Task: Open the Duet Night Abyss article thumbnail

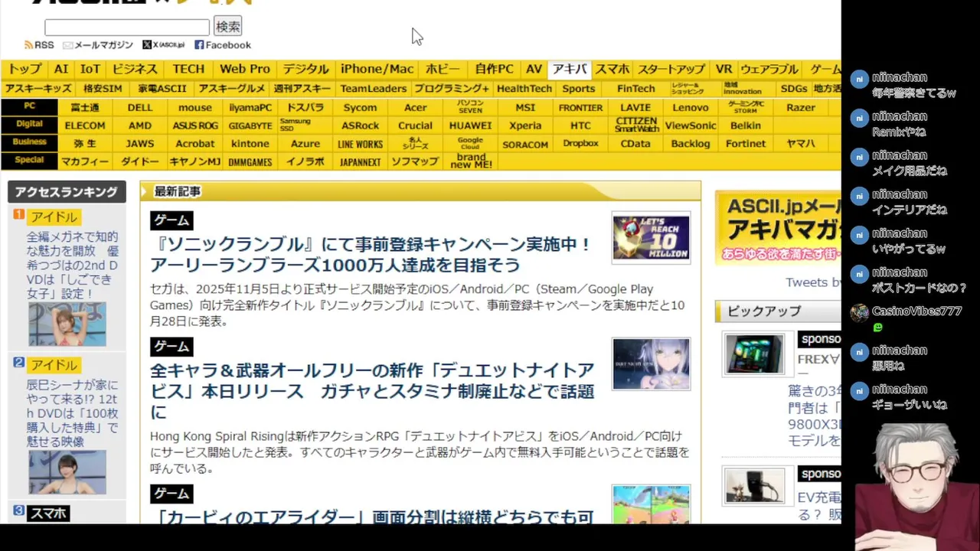Action: coord(652,364)
